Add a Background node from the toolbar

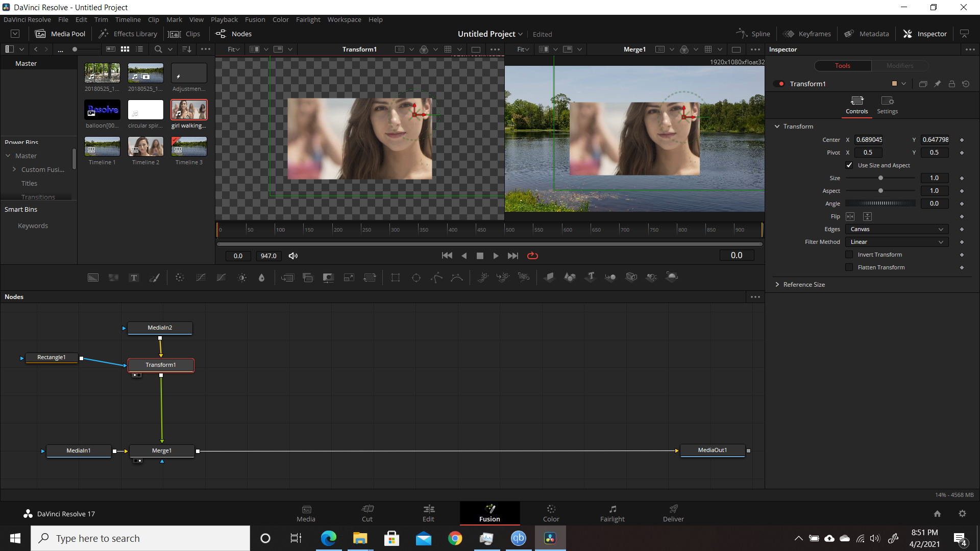(x=93, y=278)
